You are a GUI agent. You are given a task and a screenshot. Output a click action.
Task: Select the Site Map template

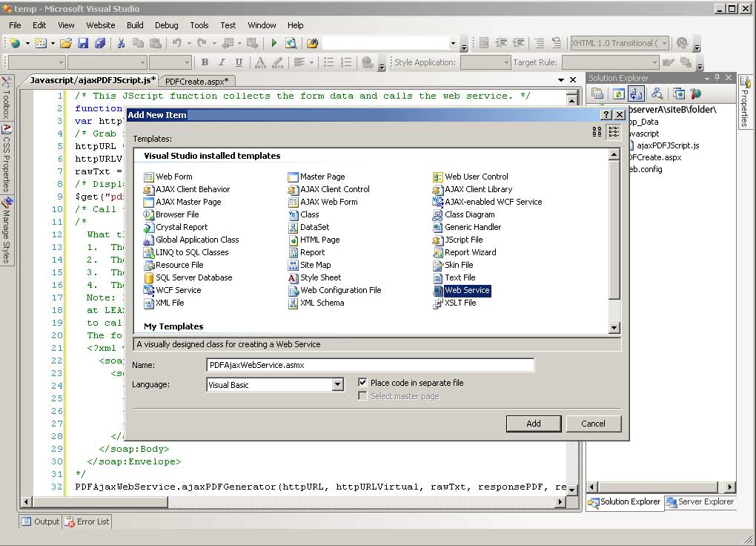click(x=310, y=265)
